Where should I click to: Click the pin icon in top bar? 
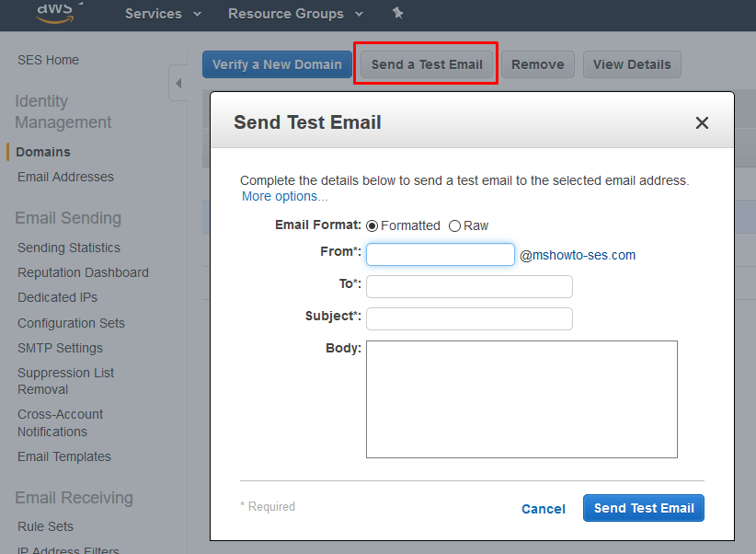click(x=397, y=13)
